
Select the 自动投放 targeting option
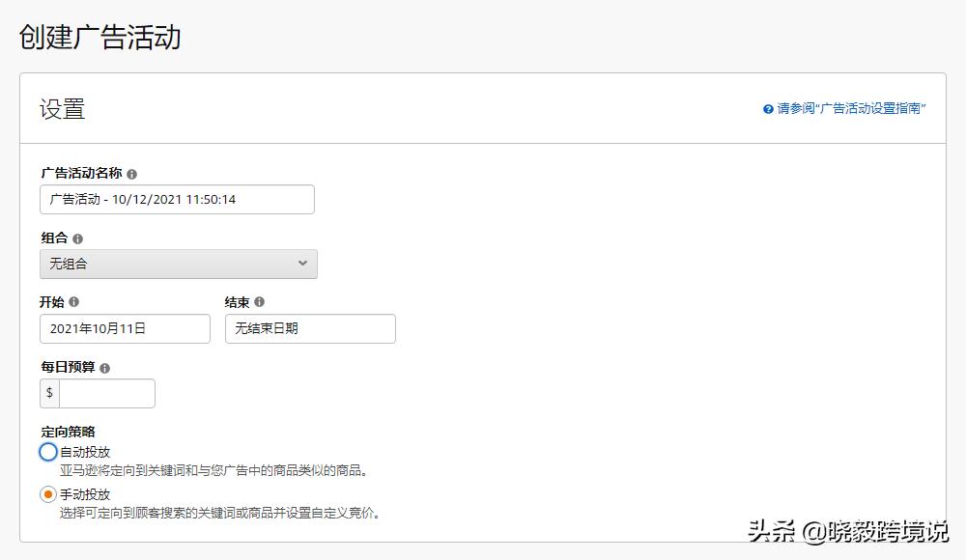[47, 452]
